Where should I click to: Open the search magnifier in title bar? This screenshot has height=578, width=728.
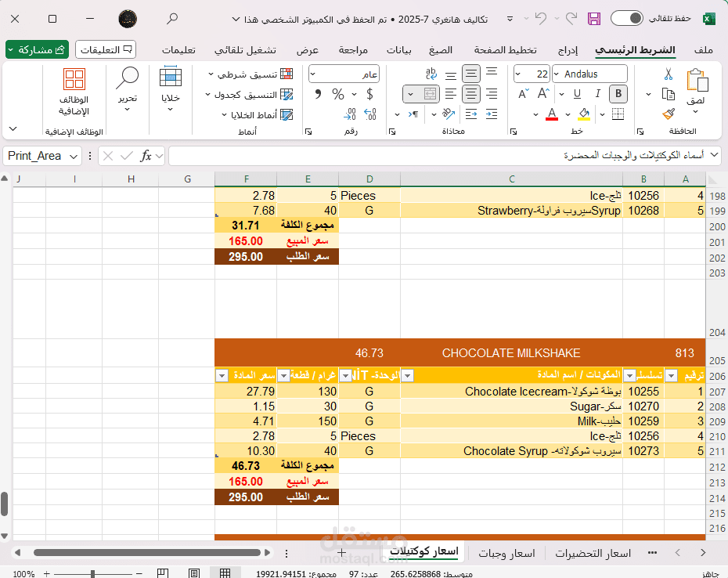(x=172, y=19)
